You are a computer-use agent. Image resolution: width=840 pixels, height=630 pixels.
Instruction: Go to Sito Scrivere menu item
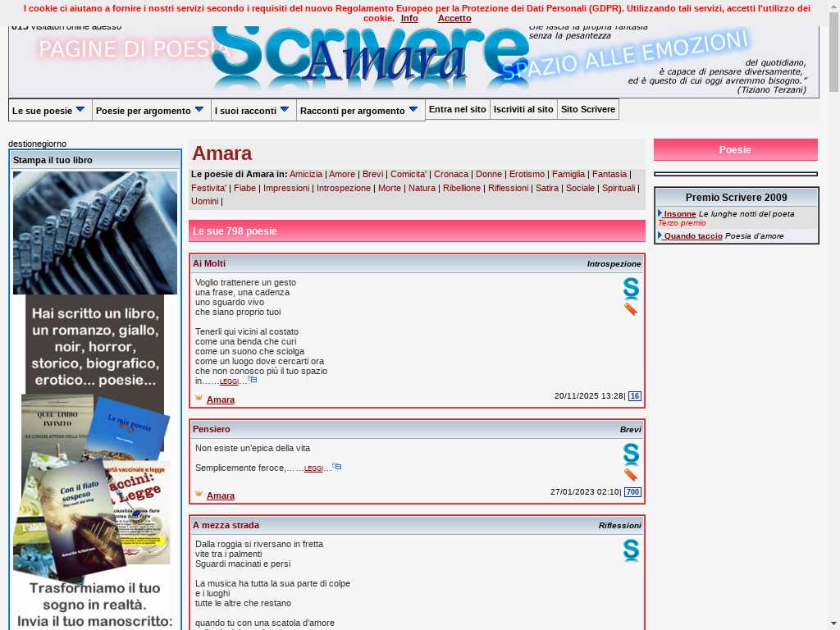tap(587, 109)
